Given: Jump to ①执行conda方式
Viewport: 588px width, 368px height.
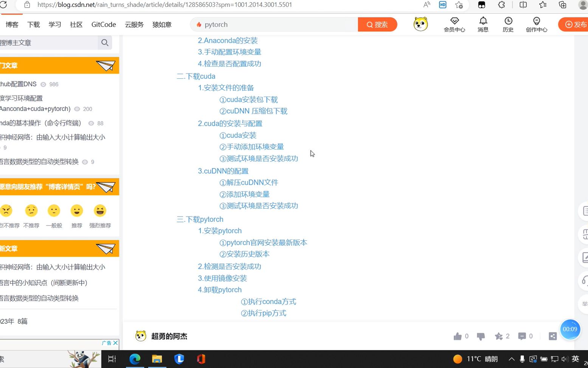Looking at the screenshot, I should click(268, 302).
